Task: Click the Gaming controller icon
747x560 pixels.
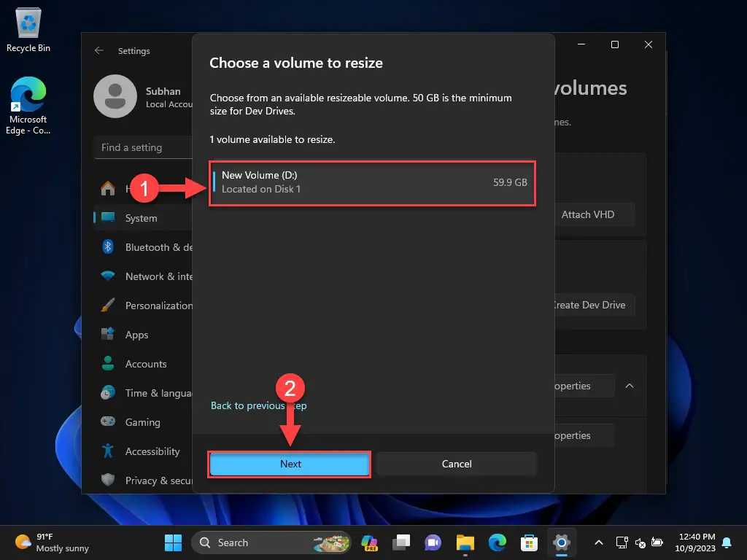Action: click(108, 421)
